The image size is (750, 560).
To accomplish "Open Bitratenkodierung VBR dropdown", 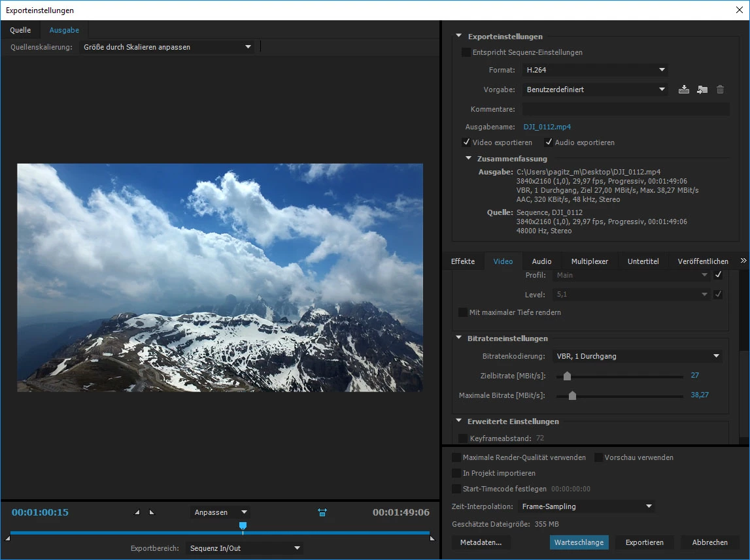I will (637, 356).
